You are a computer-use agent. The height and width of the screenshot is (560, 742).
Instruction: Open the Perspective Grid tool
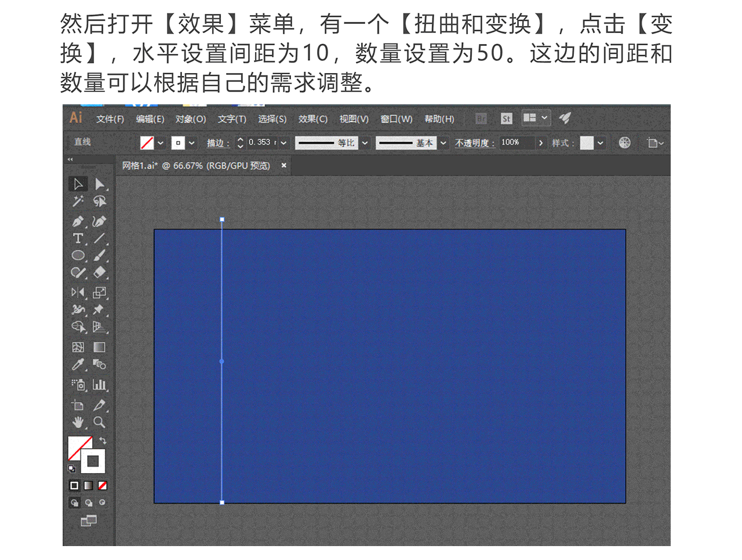100,327
